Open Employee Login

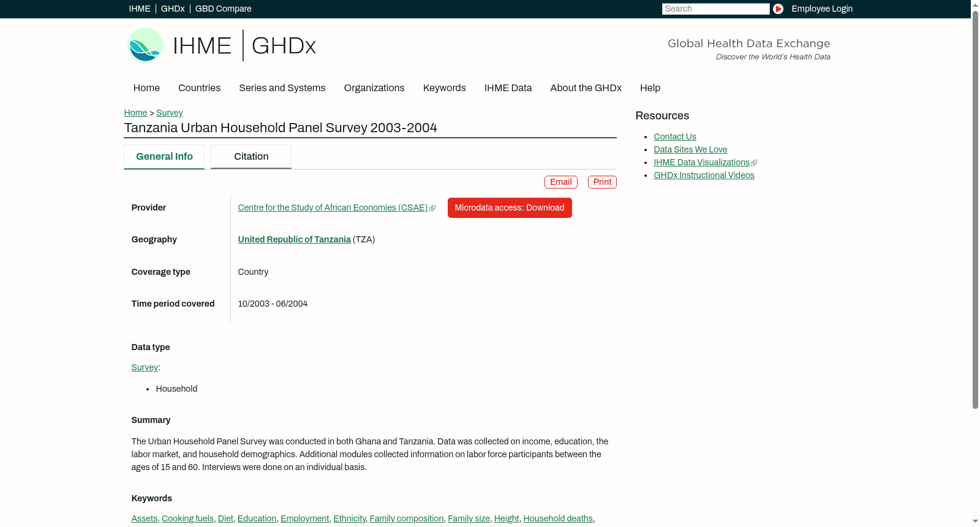pyautogui.click(x=822, y=9)
